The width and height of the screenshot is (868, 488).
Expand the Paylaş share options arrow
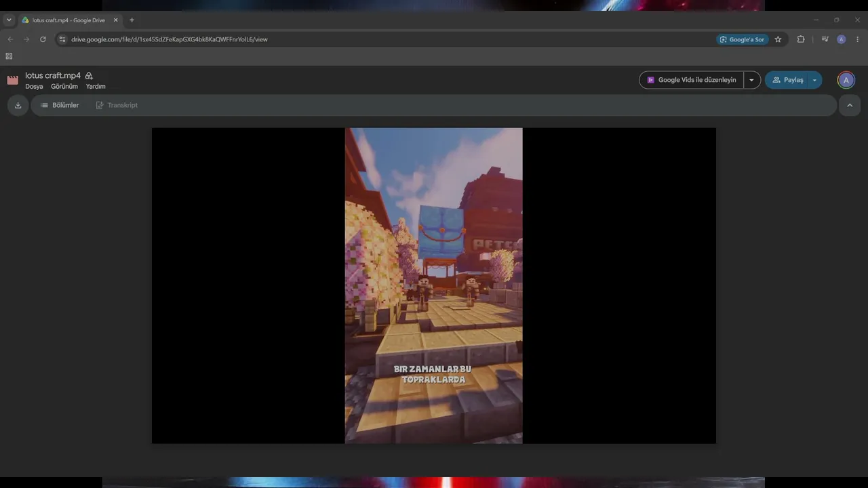pos(814,80)
